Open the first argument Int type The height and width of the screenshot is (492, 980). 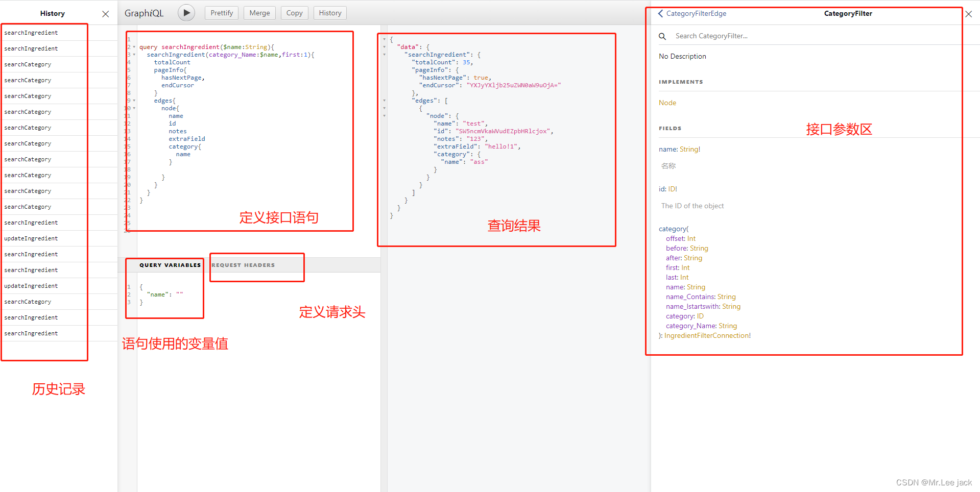[x=685, y=267]
